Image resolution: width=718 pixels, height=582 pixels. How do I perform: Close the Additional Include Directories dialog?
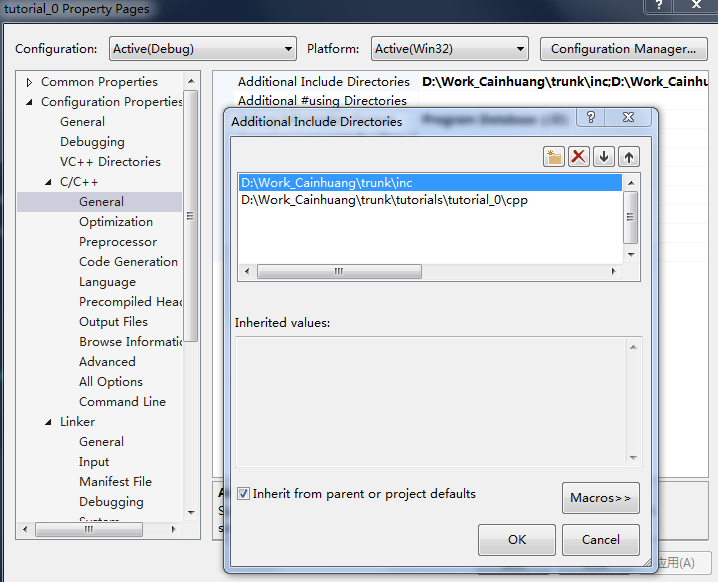(x=628, y=118)
